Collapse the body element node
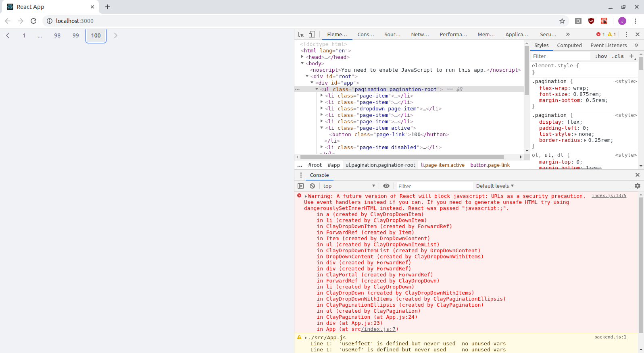Viewport: 644px width, 353px height. click(x=302, y=63)
